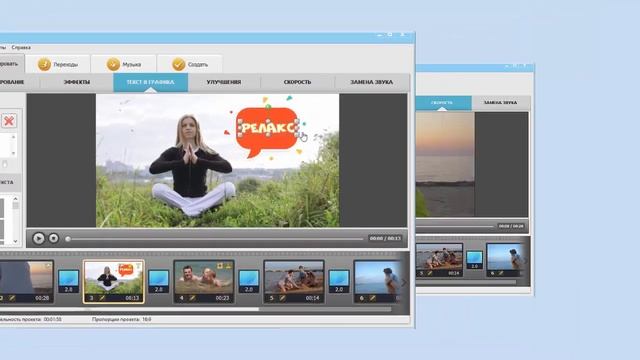Click the red X delete button
This screenshot has width=640, height=360.
[x=9, y=120]
